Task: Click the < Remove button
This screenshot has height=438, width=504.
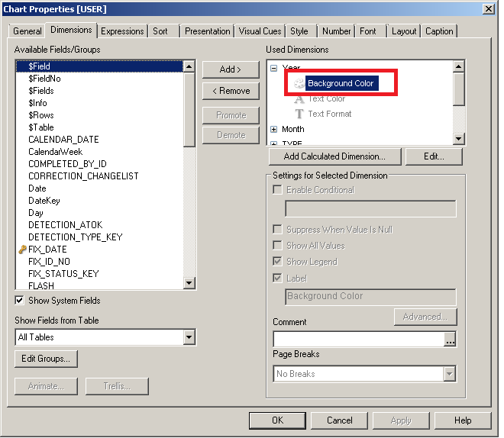Action: click(231, 91)
